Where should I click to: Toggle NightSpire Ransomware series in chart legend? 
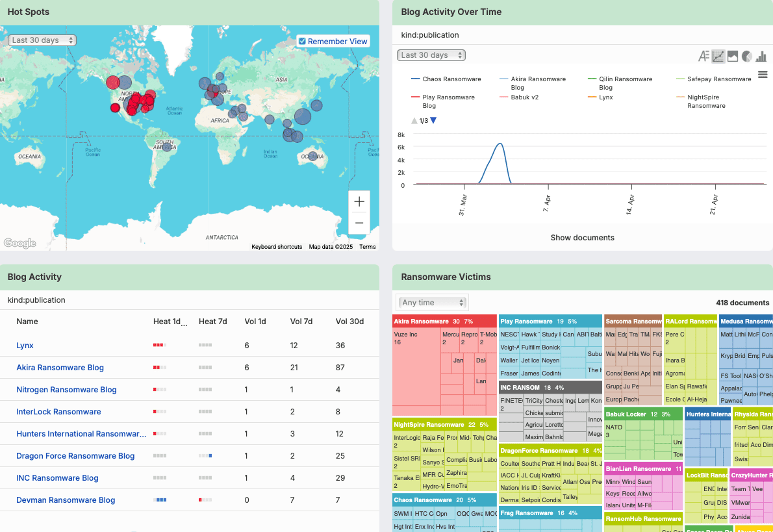point(701,101)
